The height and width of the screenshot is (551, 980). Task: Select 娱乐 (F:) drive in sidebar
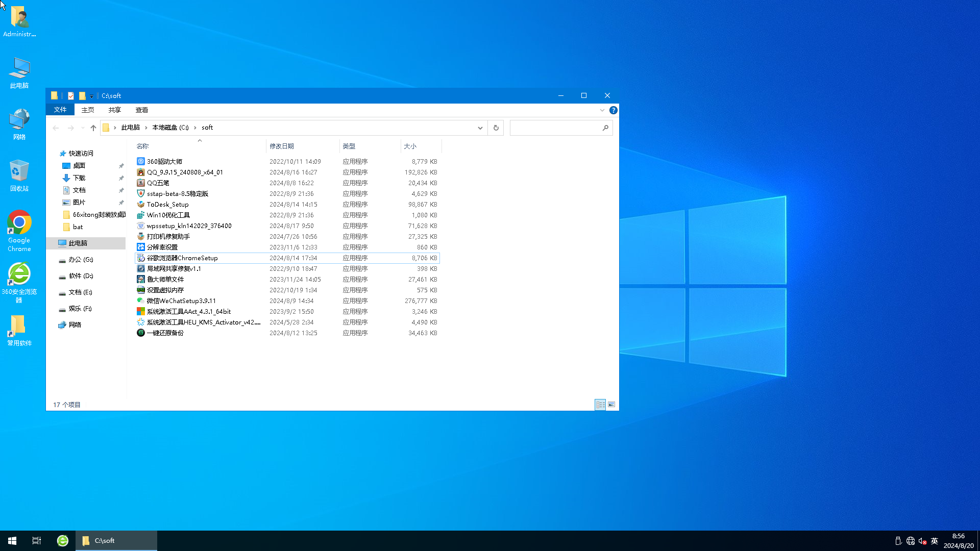[x=81, y=308]
